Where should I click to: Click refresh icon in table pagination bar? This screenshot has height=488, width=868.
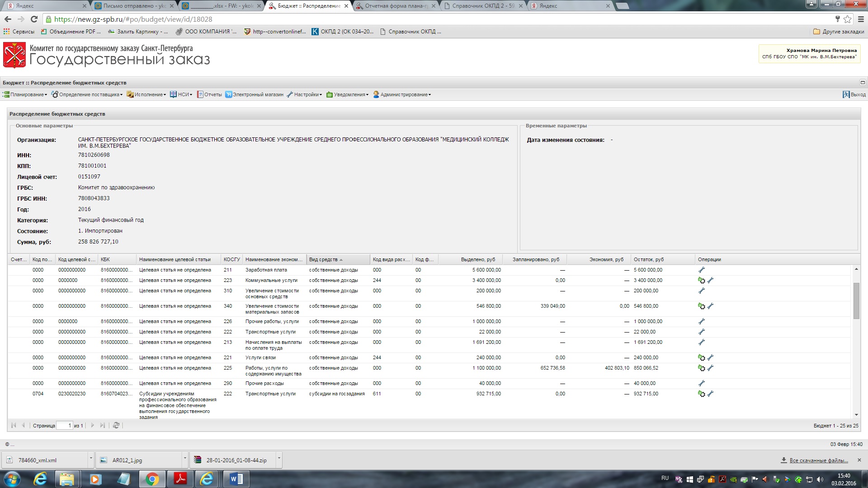pos(116,426)
